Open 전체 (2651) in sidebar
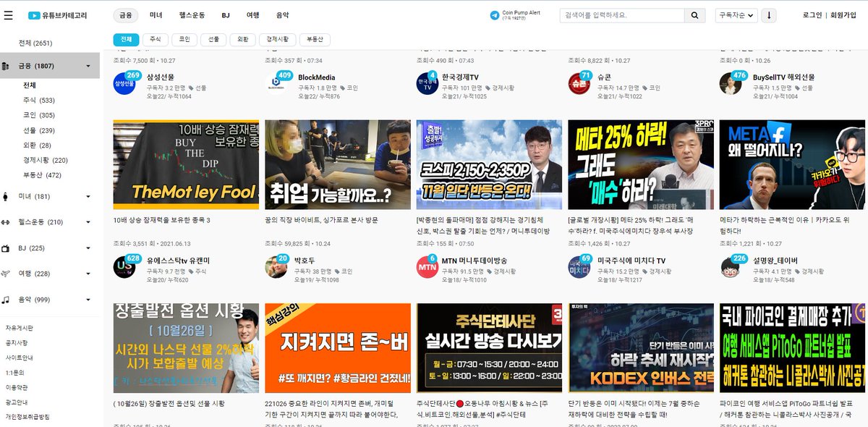The height and width of the screenshot is (427, 868). pos(35,43)
